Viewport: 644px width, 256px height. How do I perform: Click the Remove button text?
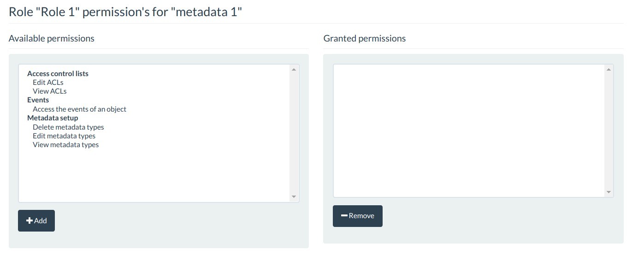[361, 216]
